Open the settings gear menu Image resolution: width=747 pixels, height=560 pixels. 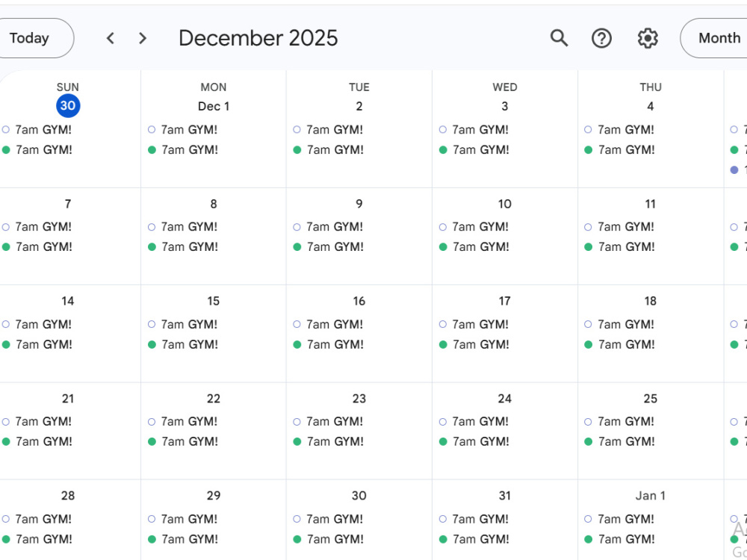pyautogui.click(x=648, y=38)
